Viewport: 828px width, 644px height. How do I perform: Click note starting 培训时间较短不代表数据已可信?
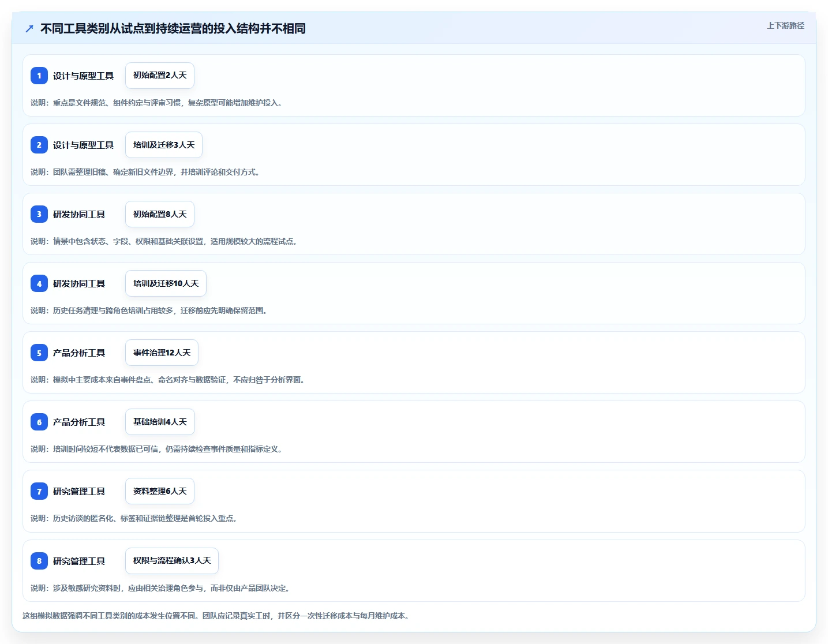pyautogui.click(x=157, y=449)
